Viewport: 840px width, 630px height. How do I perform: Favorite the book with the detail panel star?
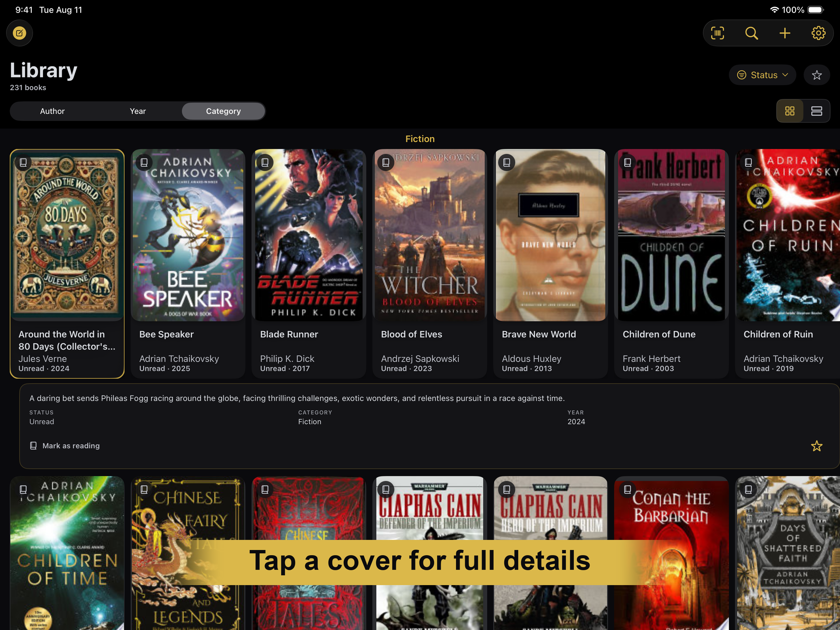(x=816, y=446)
